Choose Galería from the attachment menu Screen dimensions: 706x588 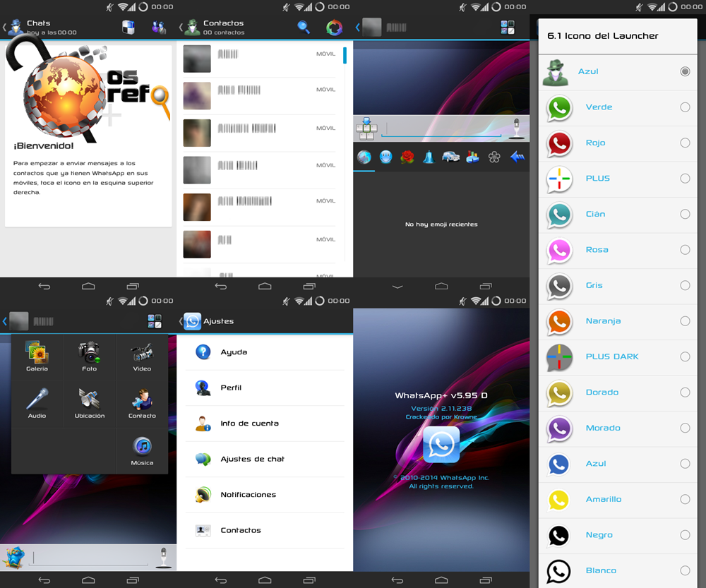click(x=37, y=356)
